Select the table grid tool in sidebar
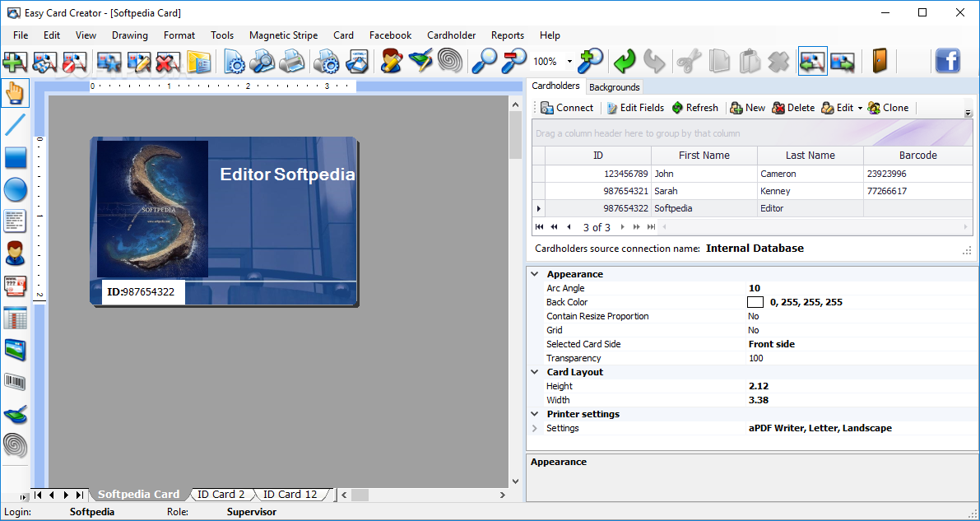The height and width of the screenshot is (521, 980). pyautogui.click(x=15, y=318)
